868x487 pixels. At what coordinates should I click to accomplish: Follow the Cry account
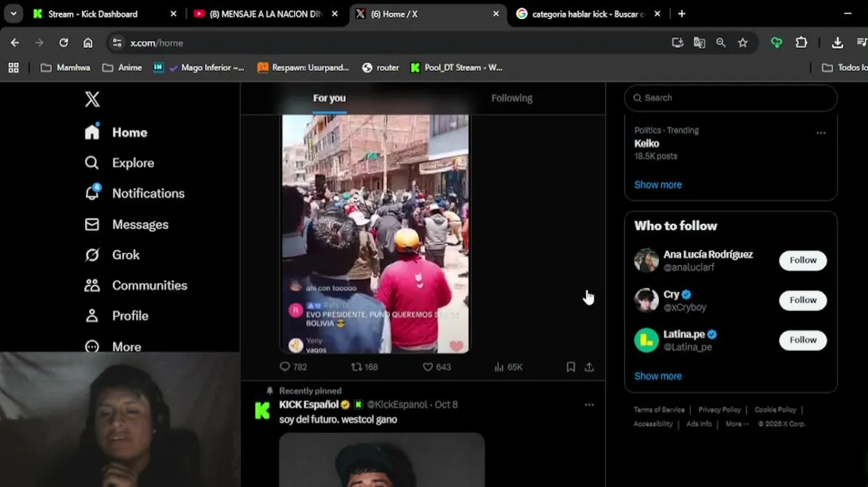point(803,300)
